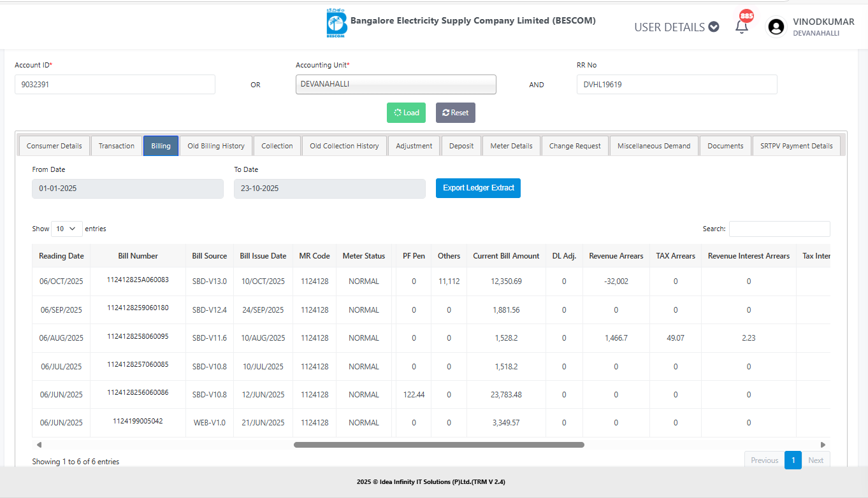Open the Show entries count dropdown

[66, 229]
